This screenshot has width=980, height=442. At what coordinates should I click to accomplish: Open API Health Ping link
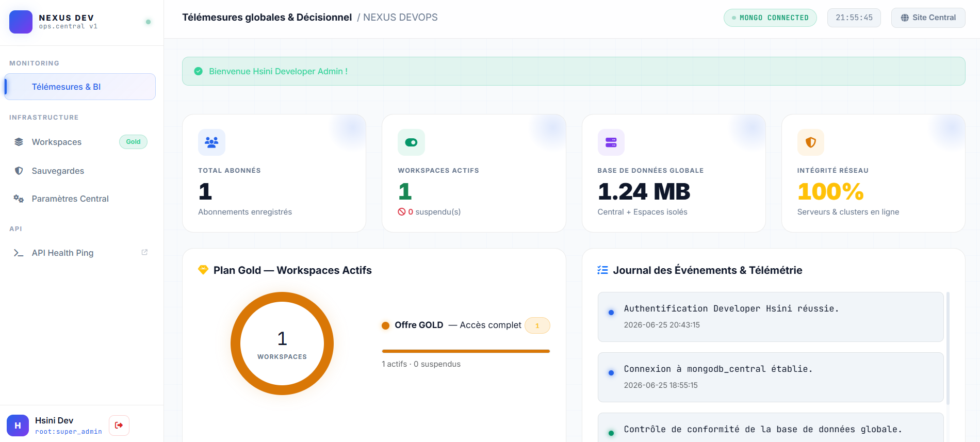[x=80, y=253]
